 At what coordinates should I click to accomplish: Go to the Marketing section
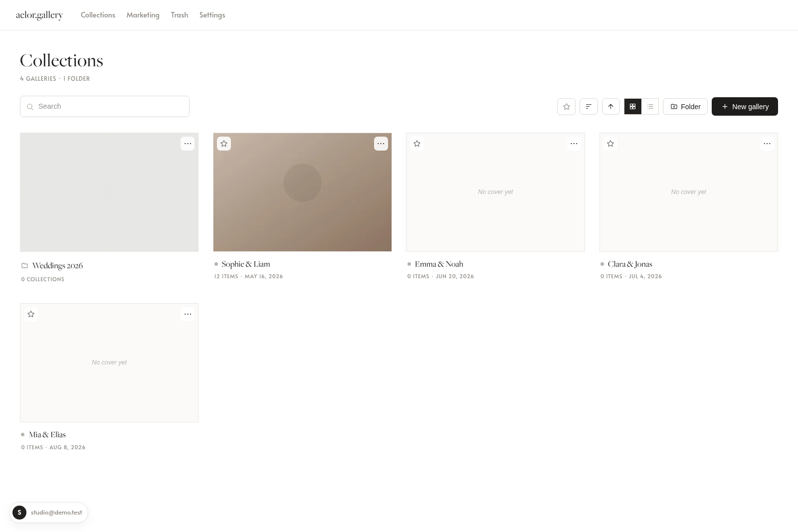143,15
